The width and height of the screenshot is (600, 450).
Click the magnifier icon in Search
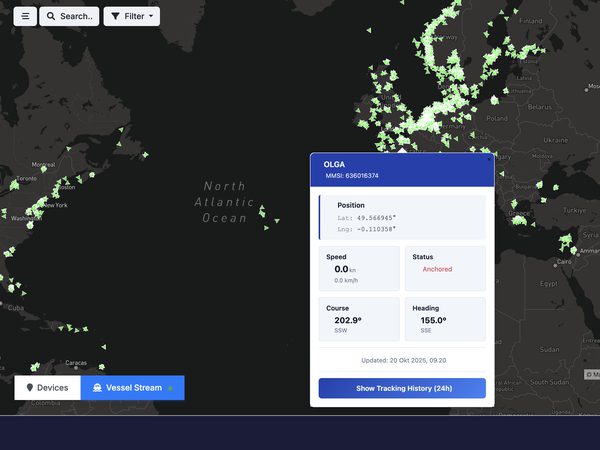tap(51, 16)
